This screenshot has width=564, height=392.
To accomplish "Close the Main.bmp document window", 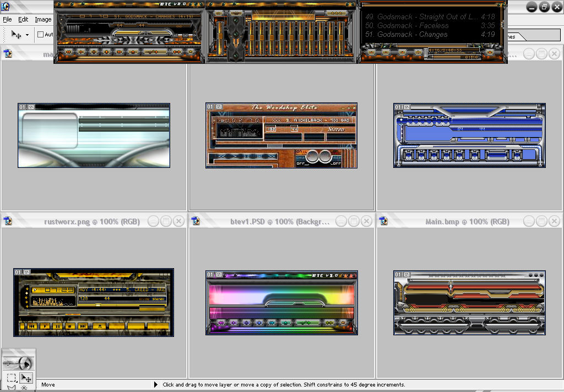I will click(x=554, y=221).
